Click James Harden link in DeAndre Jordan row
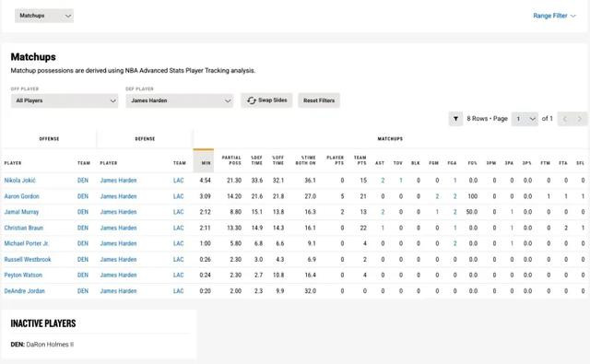This screenshot has width=590, height=364. 118,291
